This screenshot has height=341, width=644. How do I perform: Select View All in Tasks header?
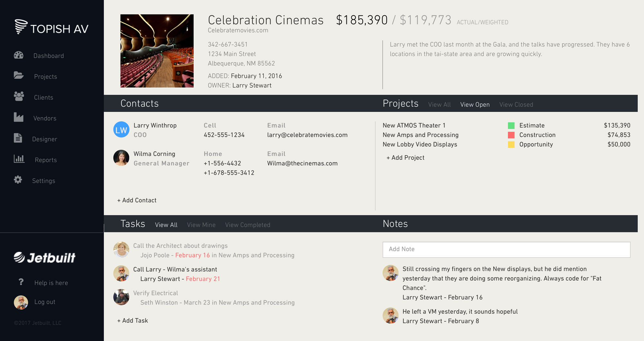(x=166, y=225)
